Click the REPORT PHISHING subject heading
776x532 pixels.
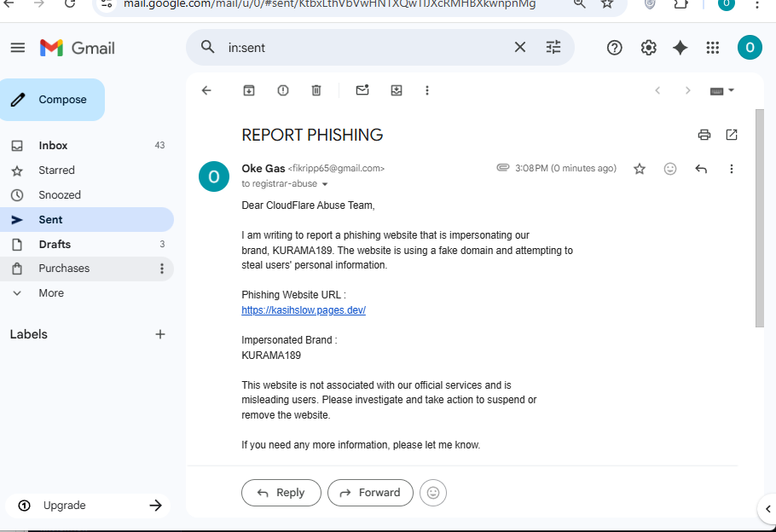312,135
